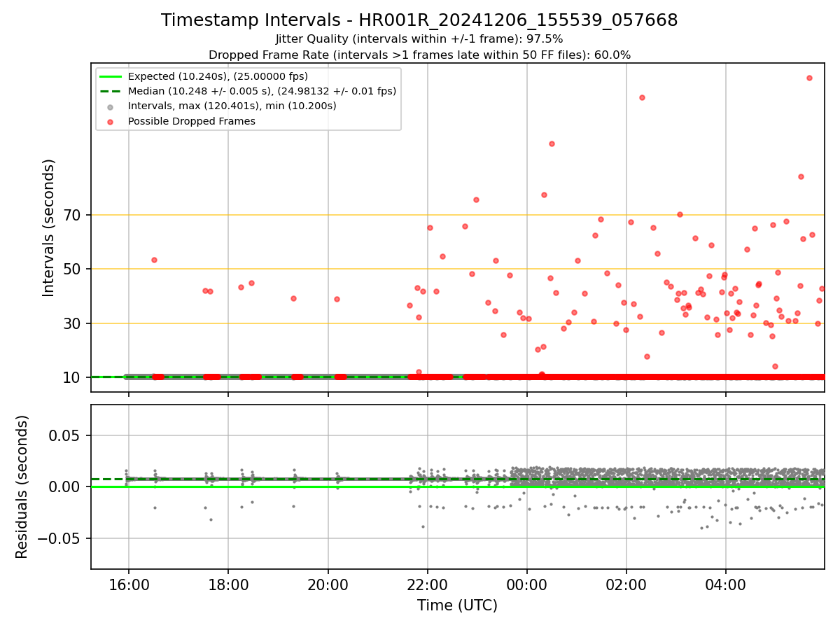Viewport: 840px width, 630px height.
Task: Click the highest red dropped-frame point near 05:40
Action: tap(809, 78)
